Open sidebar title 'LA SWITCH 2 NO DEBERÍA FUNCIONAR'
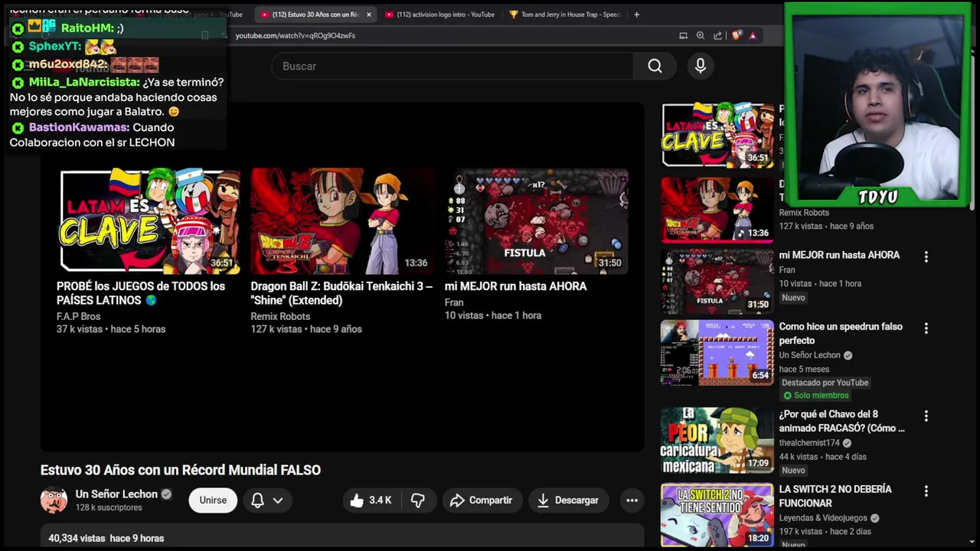The width and height of the screenshot is (980, 551). [835, 496]
